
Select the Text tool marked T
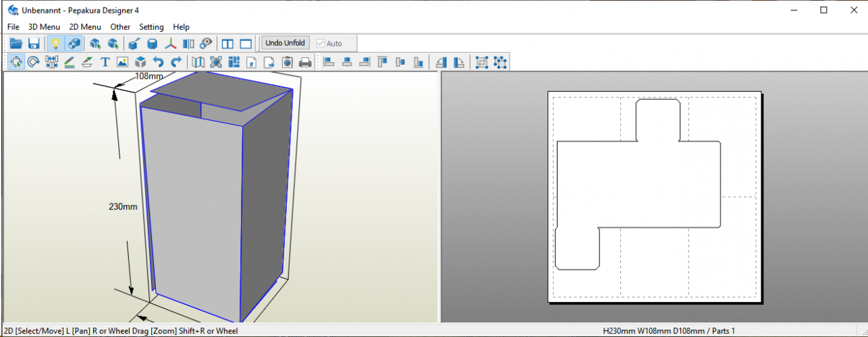105,62
